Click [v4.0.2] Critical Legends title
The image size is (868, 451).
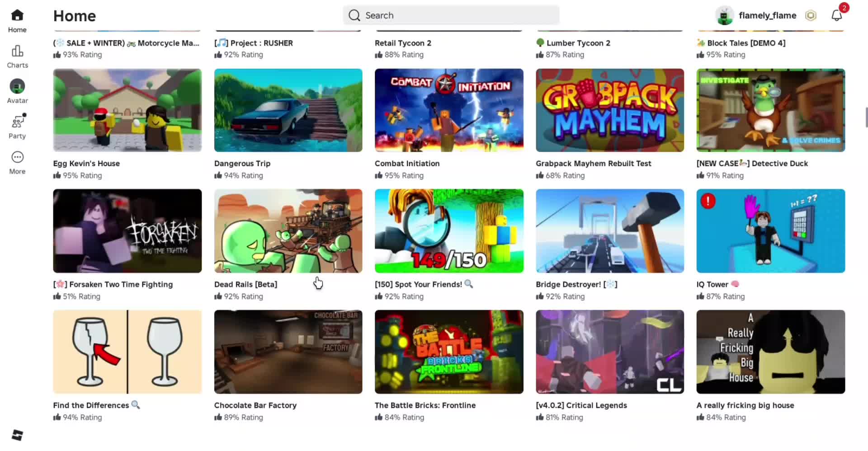click(x=581, y=405)
